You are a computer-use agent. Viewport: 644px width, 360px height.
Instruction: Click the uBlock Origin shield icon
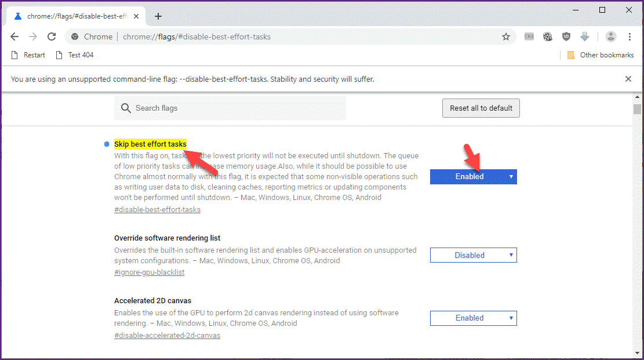566,37
